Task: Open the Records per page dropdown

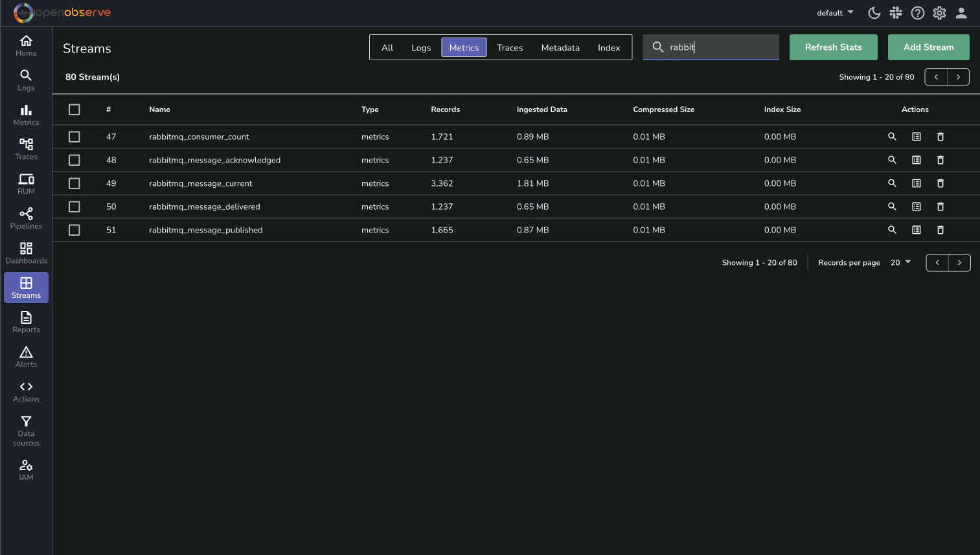Action: tap(900, 262)
